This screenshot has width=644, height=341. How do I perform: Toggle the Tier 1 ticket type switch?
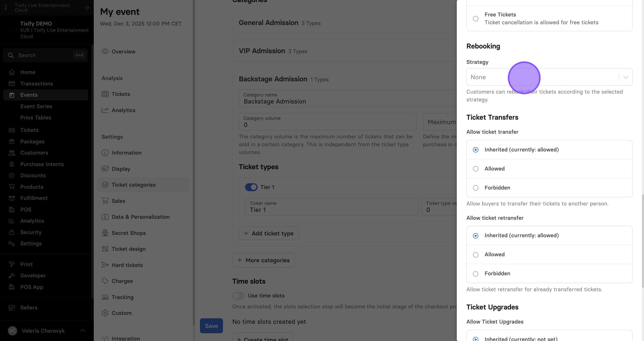(251, 187)
